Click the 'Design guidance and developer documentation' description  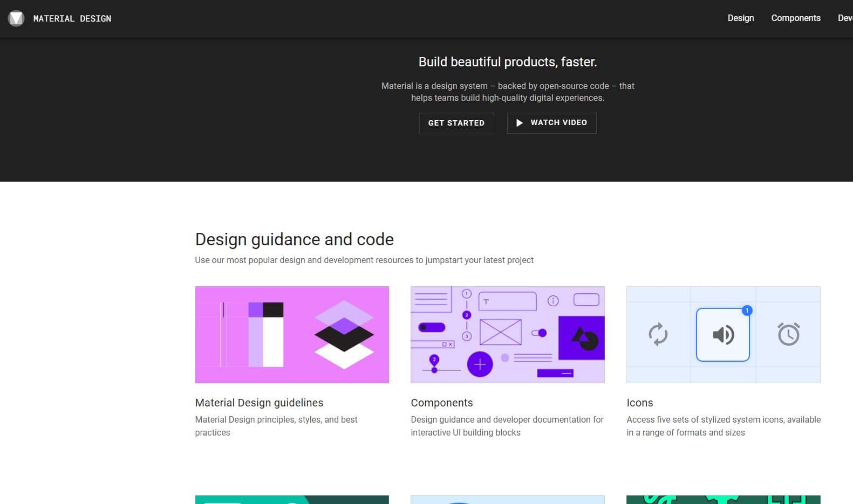point(507,426)
